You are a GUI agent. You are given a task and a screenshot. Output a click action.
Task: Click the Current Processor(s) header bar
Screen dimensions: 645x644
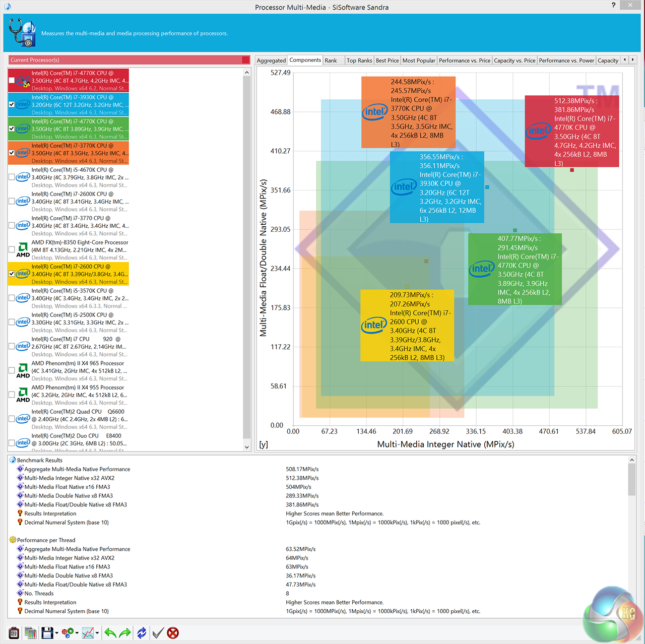[129, 60]
